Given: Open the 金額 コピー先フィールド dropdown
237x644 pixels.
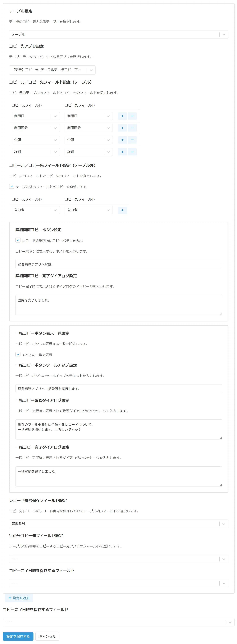Looking at the screenshot, I should point(89,140).
